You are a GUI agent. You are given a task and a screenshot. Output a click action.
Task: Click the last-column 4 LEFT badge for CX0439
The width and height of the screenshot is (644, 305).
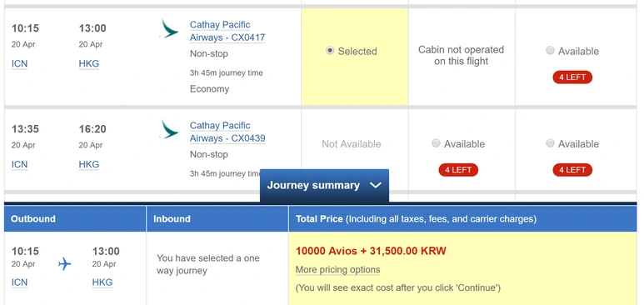click(572, 170)
